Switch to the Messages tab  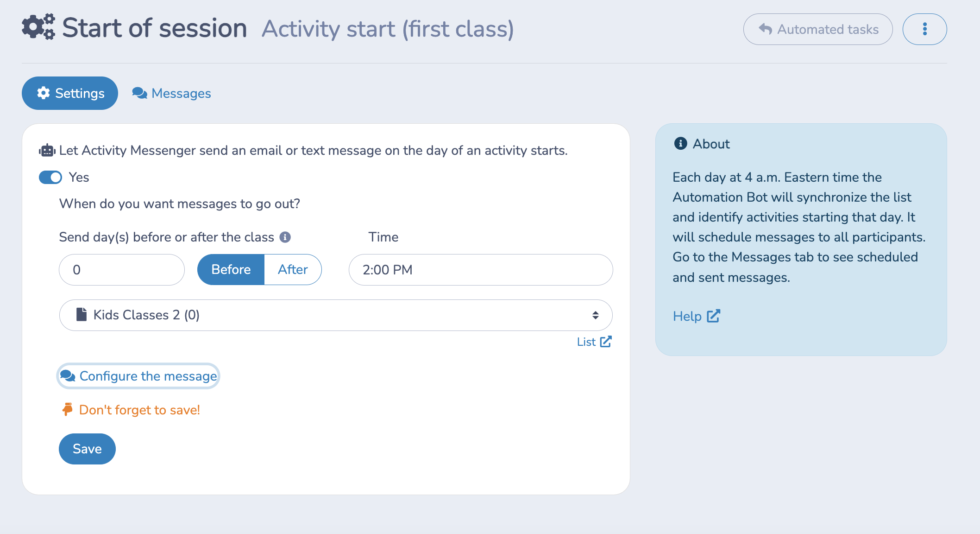[171, 93]
